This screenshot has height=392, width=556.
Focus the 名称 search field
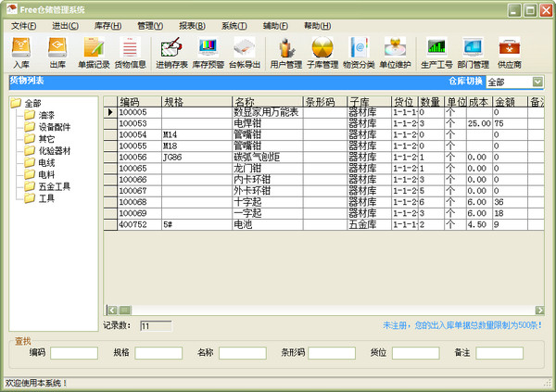[243, 353]
